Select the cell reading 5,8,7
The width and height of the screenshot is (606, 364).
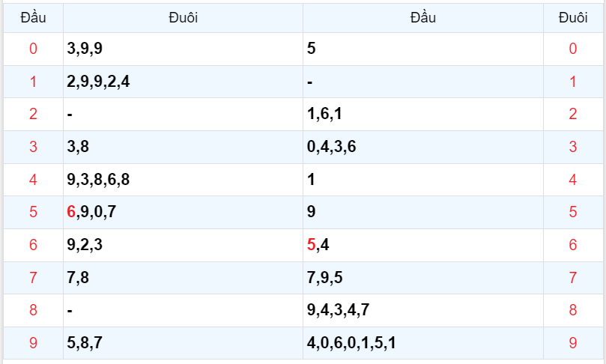85,343
